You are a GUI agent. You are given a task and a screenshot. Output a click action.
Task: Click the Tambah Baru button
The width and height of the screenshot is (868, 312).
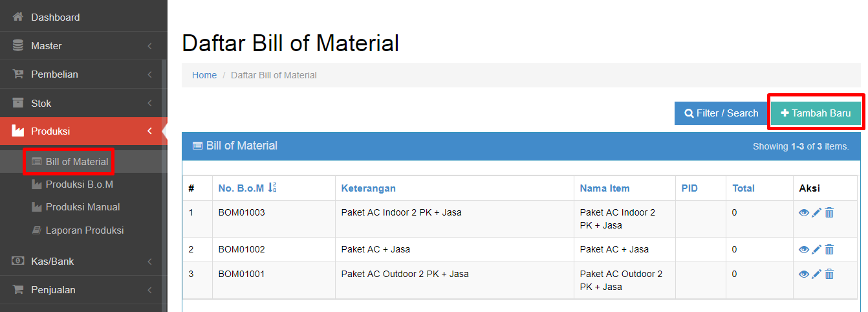[816, 113]
